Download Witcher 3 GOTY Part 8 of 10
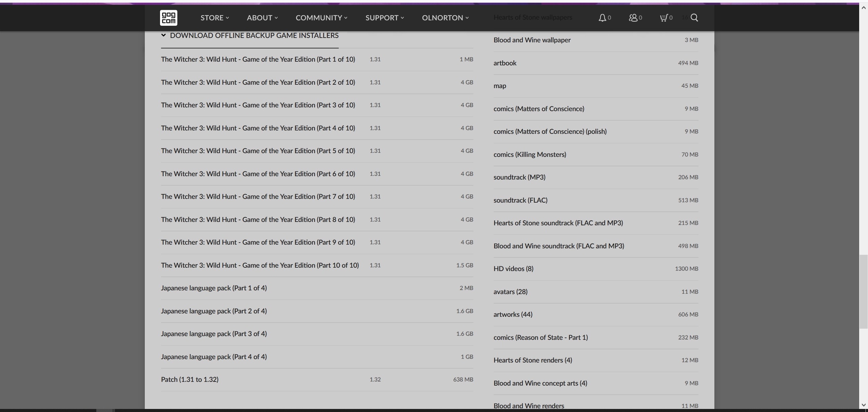 pyautogui.click(x=317, y=220)
